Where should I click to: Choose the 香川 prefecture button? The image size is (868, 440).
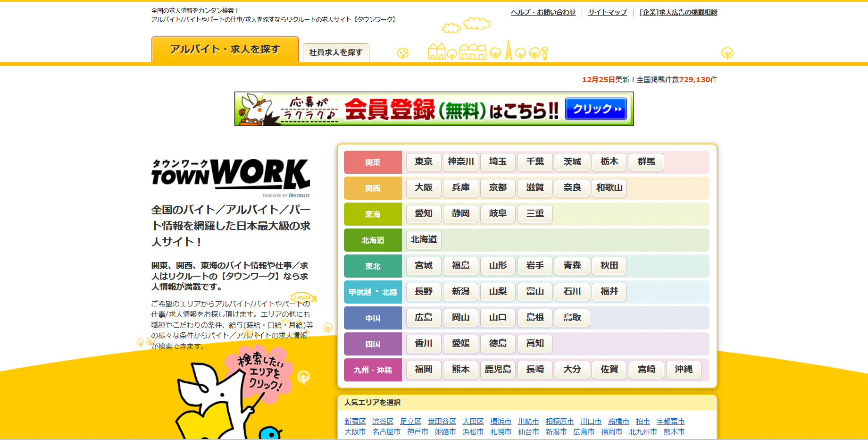(424, 344)
